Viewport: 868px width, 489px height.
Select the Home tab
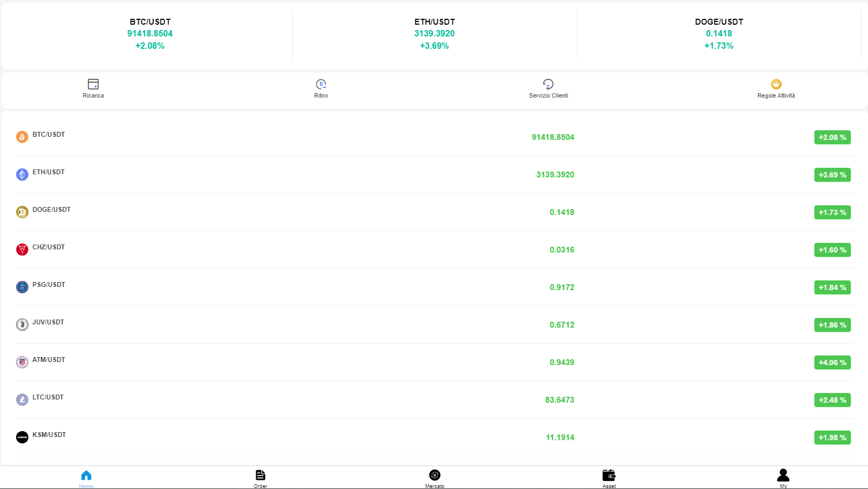coord(86,477)
